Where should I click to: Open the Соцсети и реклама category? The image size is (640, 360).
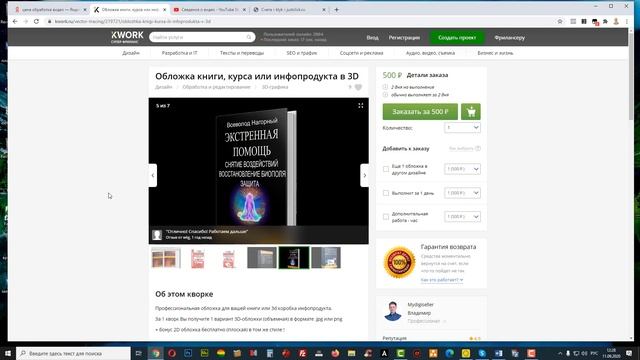coord(361,53)
